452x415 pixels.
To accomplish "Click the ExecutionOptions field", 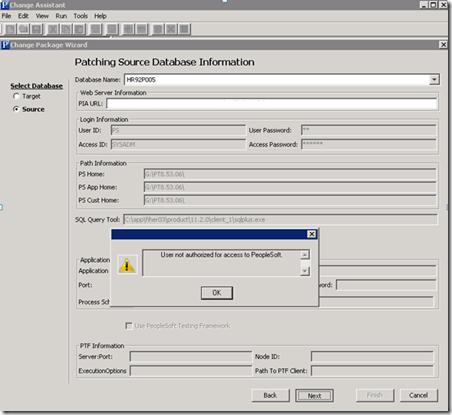I will tap(191, 371).
